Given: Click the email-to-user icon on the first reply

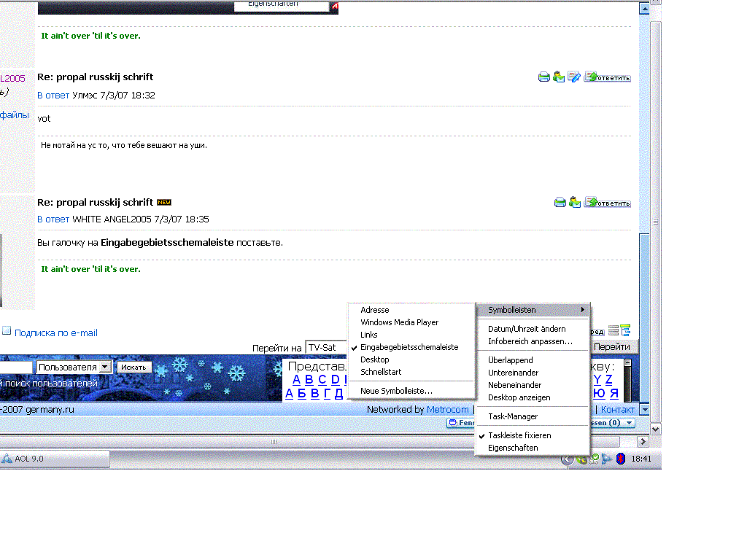Looking at the screenshot, I should tap(559, 77).
